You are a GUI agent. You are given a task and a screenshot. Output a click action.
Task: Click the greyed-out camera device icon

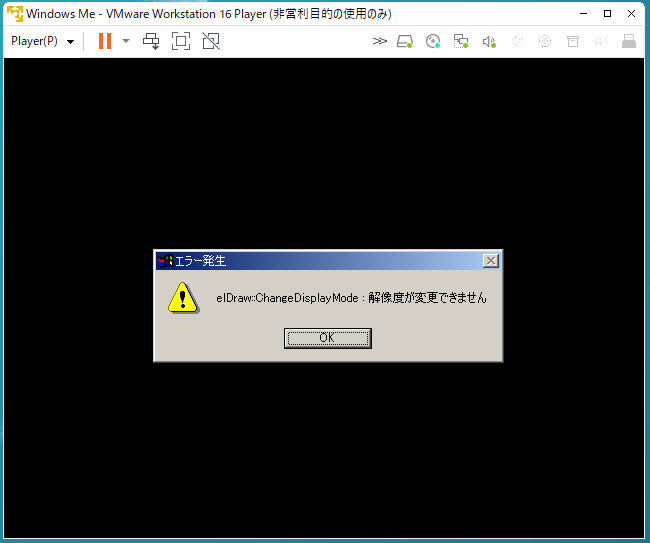[x=545, y=41]
